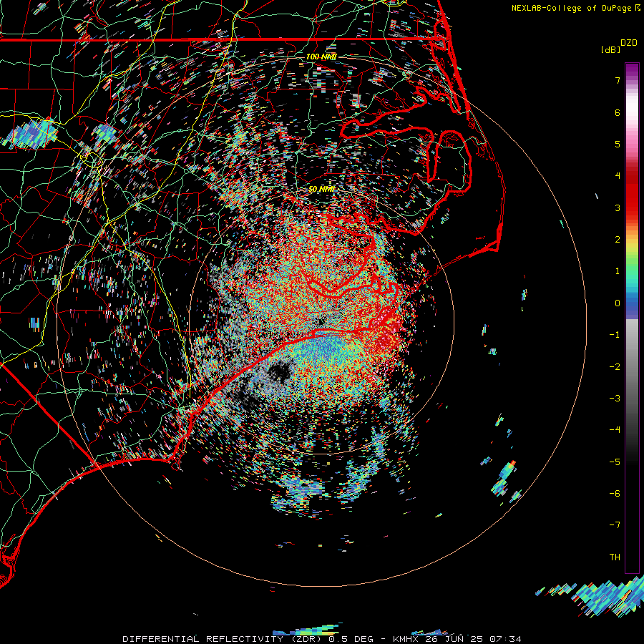
Task: Click the 5 value on color scale
Action: tap(618, 144)
